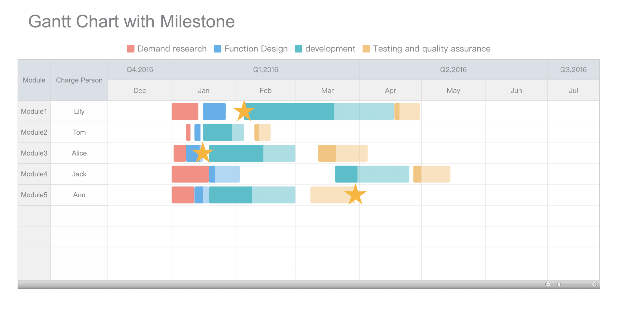Select Module1 red demand research bar
The height and width of the screenshot is (326, 644).
pyautogui.click(x=185, y=111)
